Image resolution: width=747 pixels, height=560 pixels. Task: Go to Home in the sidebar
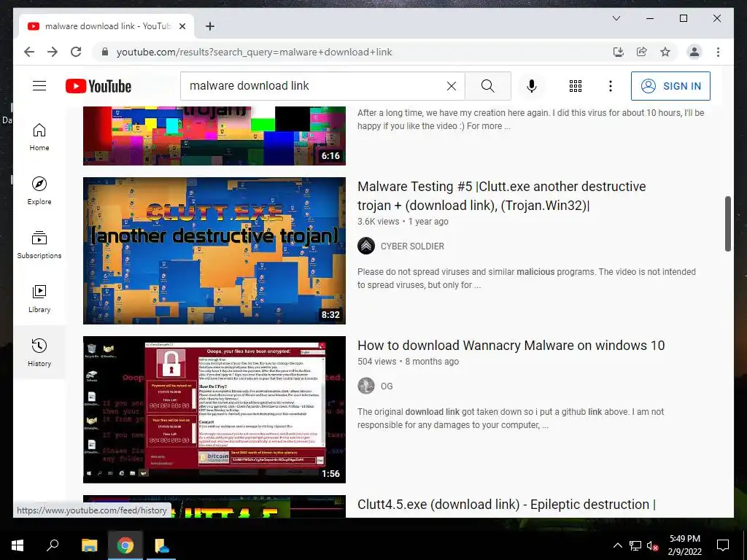click(39, 136)
